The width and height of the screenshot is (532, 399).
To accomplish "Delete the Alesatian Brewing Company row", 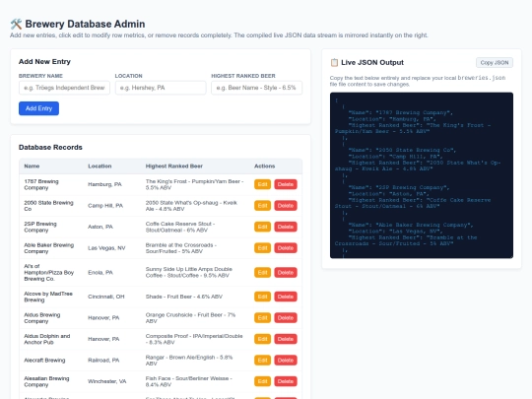I will click(x=286, y=381).
